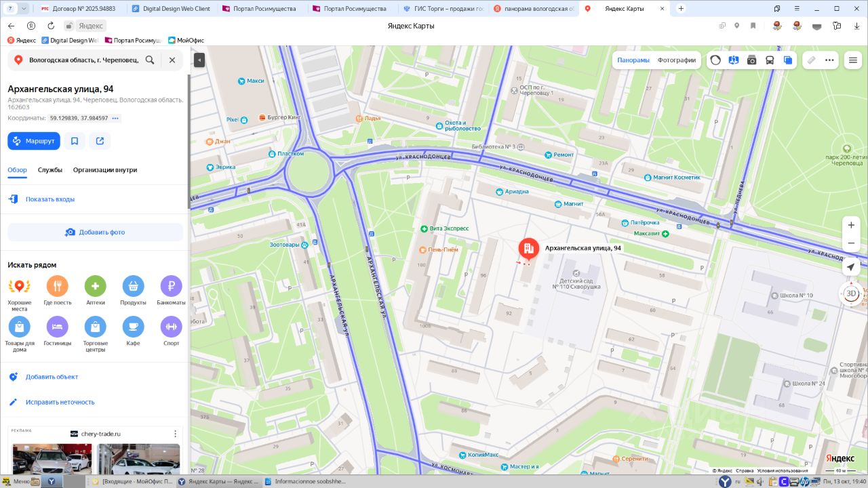The height and width of the screenshot is (488, 868).
Task: Share this address via share icon
Action: [x=100, y=141]
